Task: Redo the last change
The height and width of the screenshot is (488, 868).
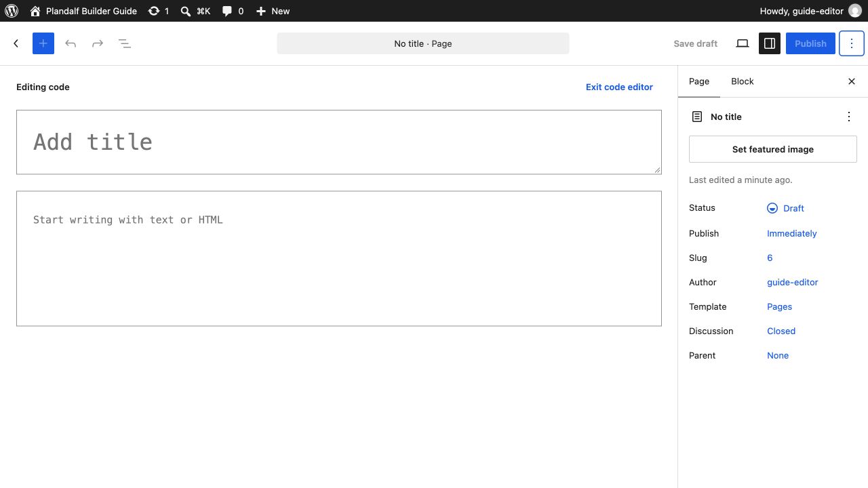Action: click(x=98, y=43)
